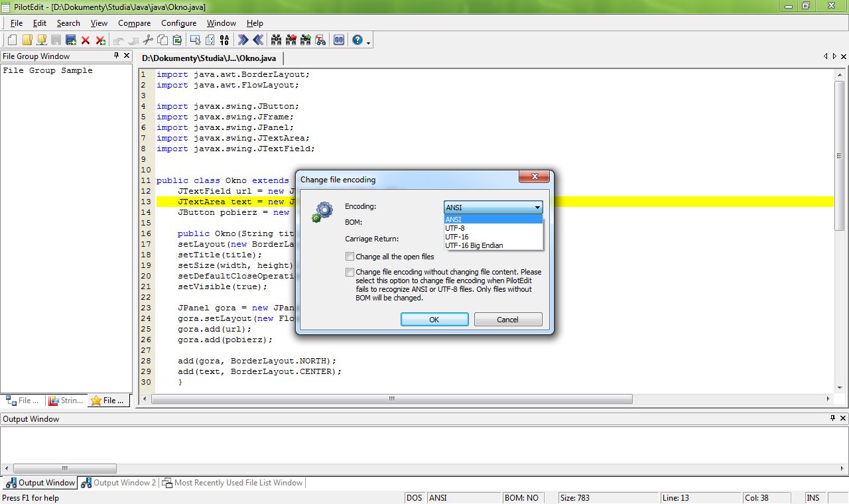Choose UTF-16 Big Endian encoding
This screenshot has height=504, width=849.
coord(493,245)
